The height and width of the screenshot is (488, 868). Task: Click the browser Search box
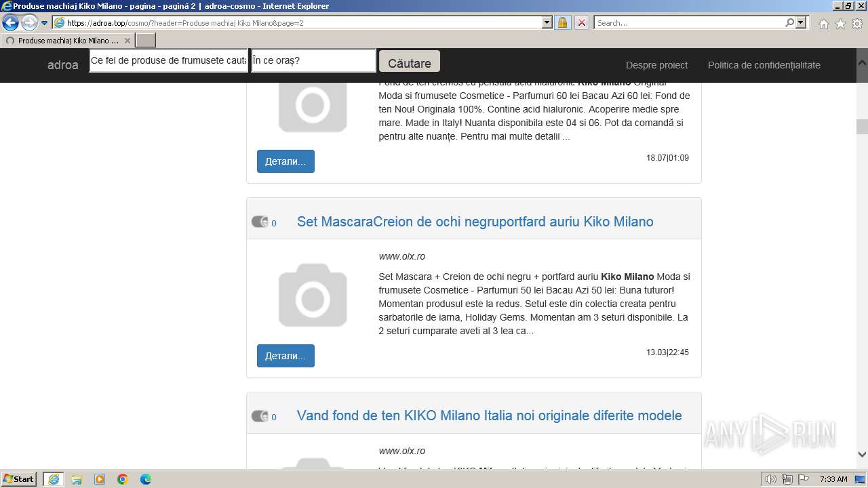click(x=689, y=22)
